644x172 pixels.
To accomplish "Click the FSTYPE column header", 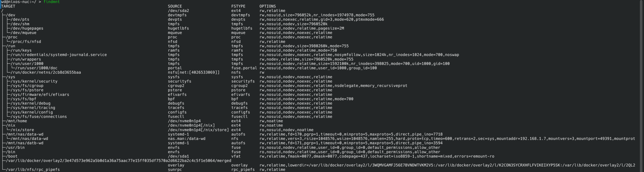I will [x=238, y=6].
